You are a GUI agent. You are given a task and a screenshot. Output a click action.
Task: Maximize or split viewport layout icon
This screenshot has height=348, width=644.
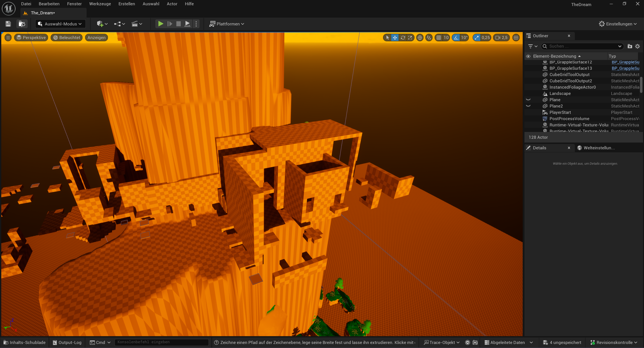tap(516, 38)
